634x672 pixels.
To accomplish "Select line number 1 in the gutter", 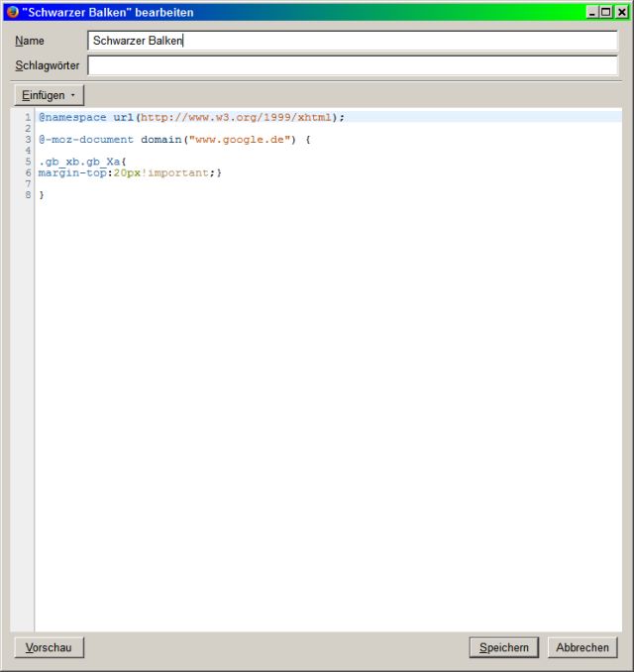I will click(28, 117).
